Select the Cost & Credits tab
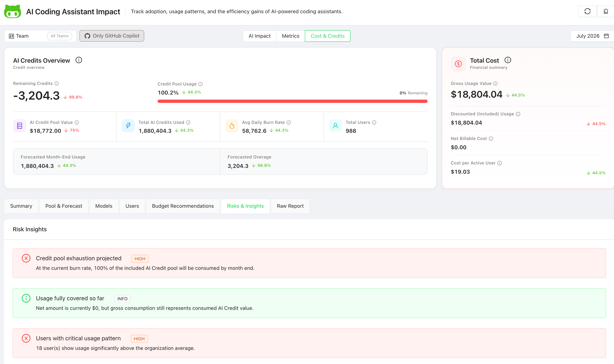 327,36
